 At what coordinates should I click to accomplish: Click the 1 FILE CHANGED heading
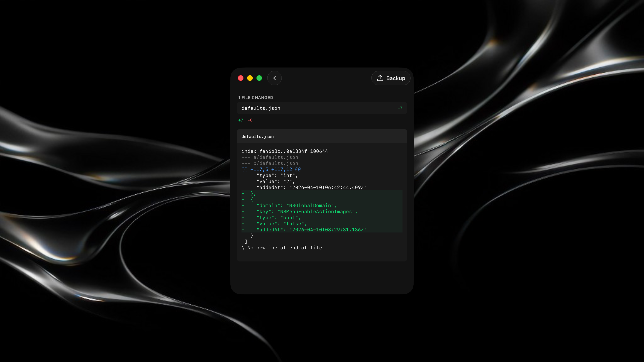(x=256, y=98)
